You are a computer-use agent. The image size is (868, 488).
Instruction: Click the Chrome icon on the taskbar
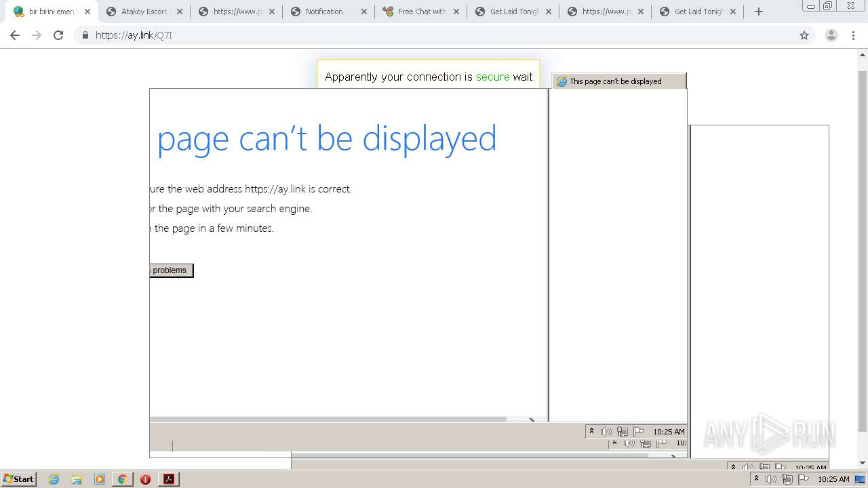[x=122, y=479]
